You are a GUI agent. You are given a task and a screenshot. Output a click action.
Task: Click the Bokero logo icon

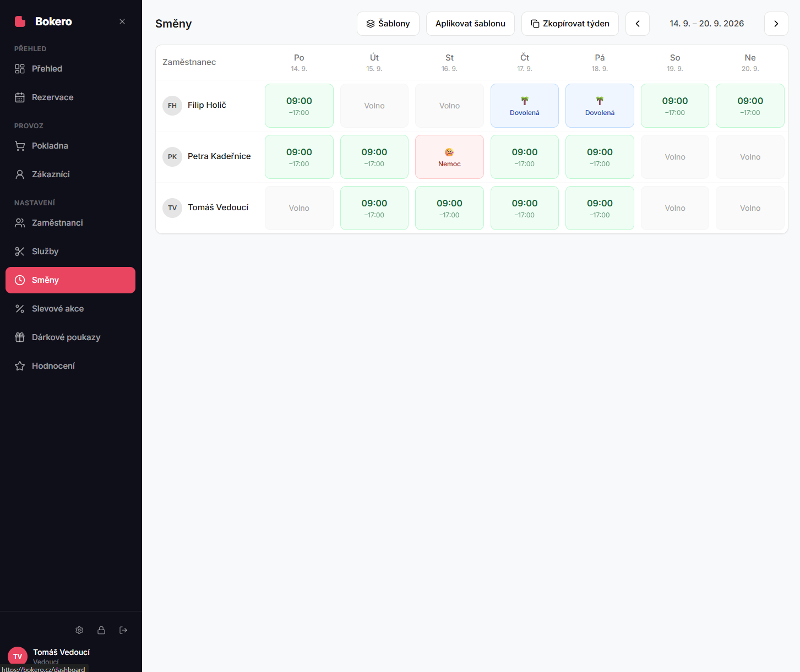coord(20,21)
